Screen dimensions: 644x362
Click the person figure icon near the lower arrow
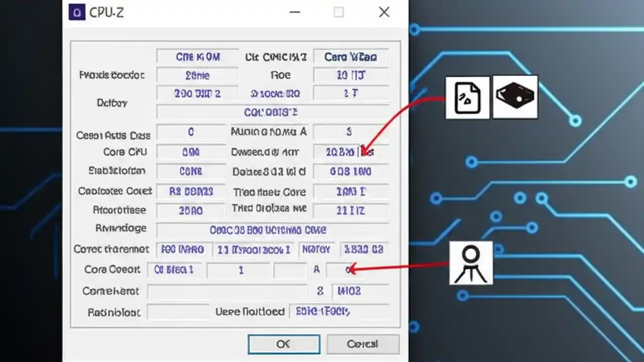[x=471, y=263]
